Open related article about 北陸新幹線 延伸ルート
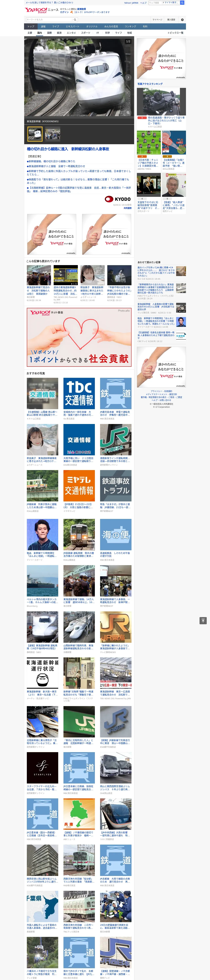Screen dimensions: 210x980 (x=79, y=189)
